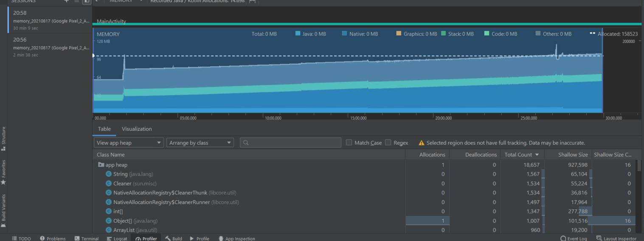Open the Build Variants side panel
This screenshot has width=644, height=241.
(3, 211)
